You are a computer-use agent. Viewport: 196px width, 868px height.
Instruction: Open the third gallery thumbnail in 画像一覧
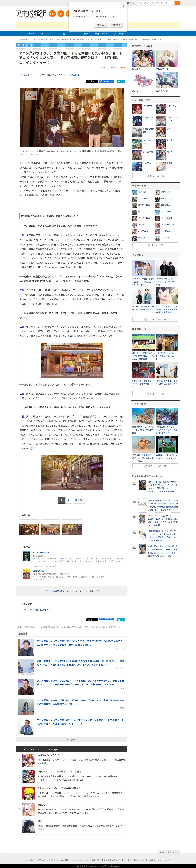72,529
